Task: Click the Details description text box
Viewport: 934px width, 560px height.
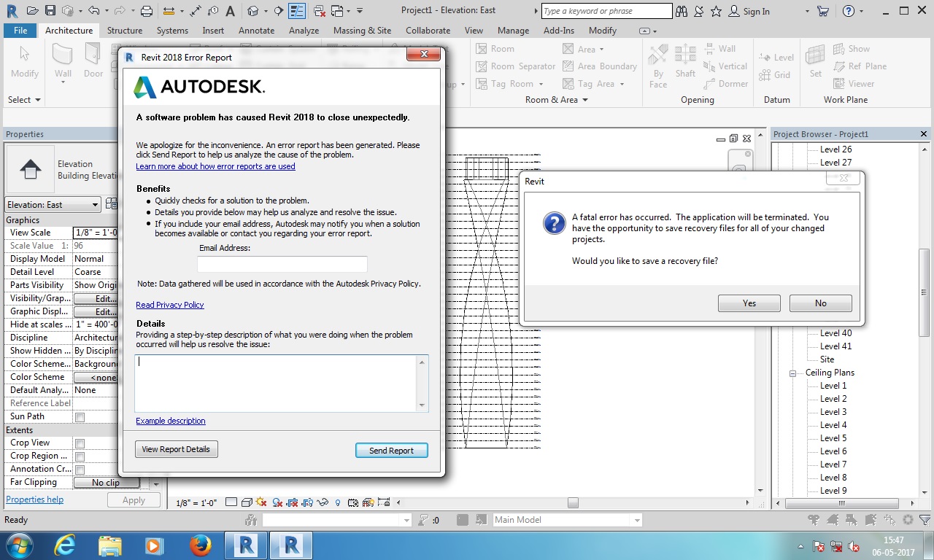Action: click(x=282, y=384)
